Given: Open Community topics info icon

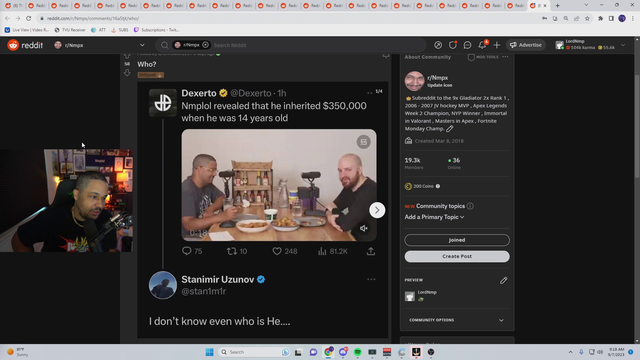Looking at the screenshot, I should coord(470,206).
